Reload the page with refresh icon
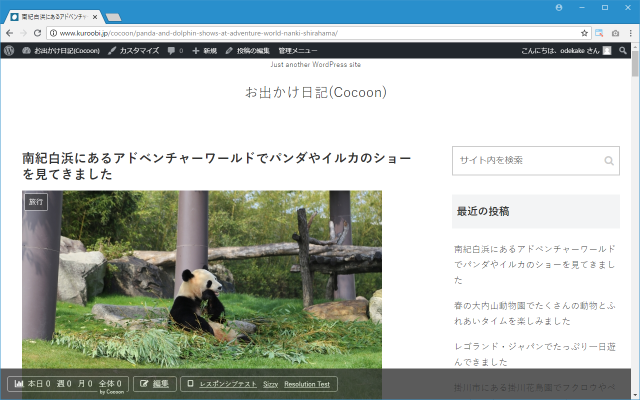 tap(38, 33)
